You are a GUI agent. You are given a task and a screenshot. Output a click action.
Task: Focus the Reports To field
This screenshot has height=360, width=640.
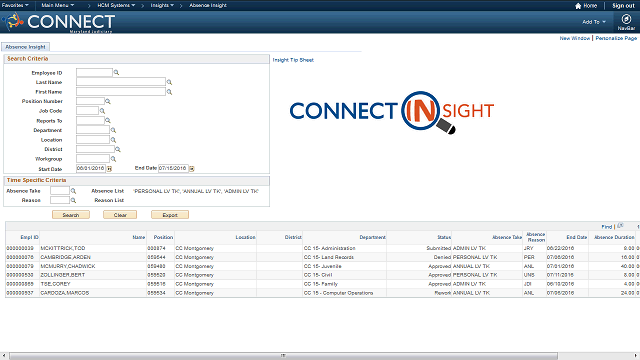pos(91,120)
